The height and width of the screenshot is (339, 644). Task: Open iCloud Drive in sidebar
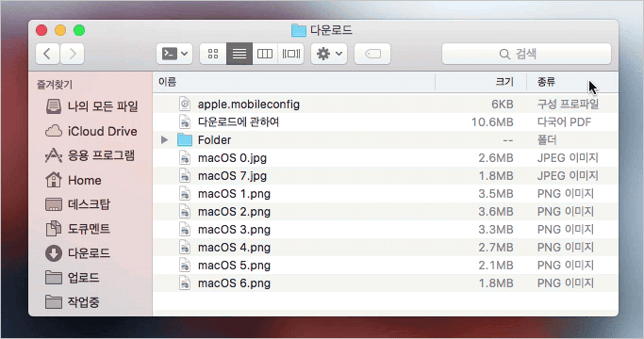91,131
